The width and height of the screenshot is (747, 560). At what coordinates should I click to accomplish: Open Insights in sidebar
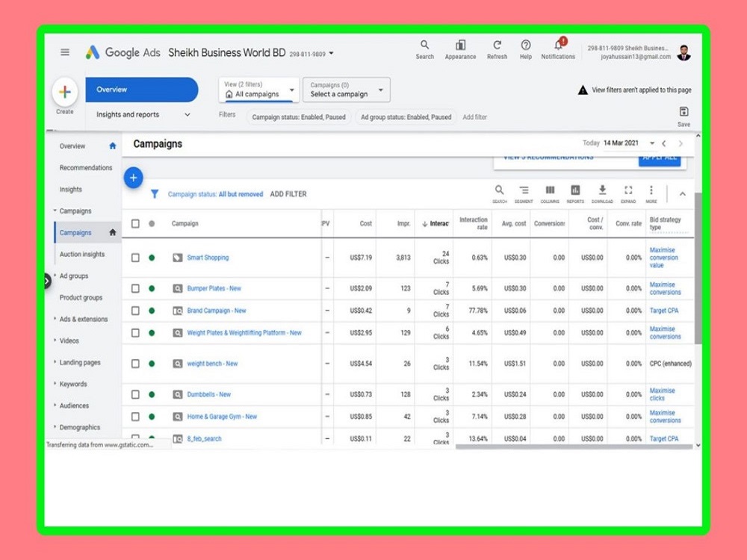click(70, 189)
